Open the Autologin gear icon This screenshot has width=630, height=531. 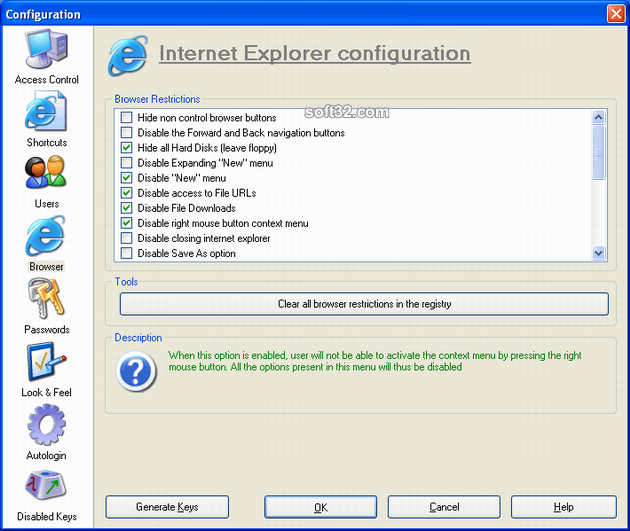click(46, 425)
